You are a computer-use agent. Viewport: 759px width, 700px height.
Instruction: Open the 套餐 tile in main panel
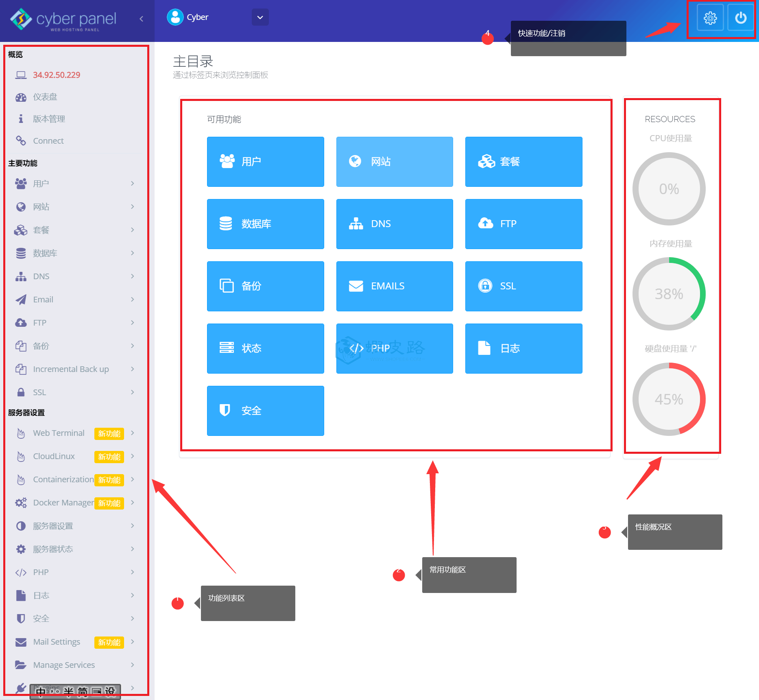coord(524,162)
